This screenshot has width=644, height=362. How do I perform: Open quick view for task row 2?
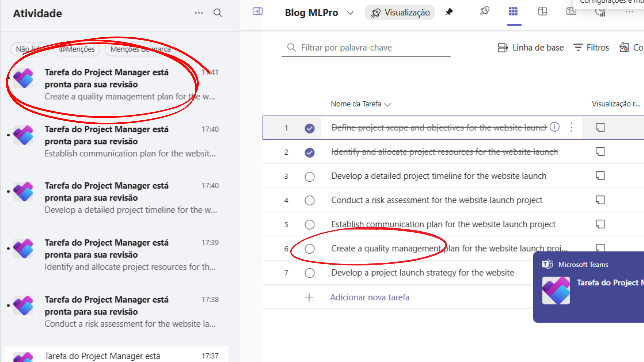click(600, 151)
